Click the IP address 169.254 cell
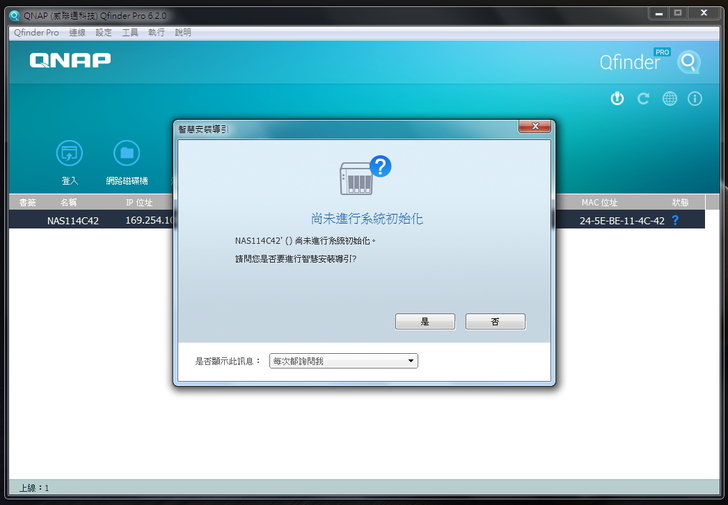Screen dimensions: 728x505 [149, 220]
